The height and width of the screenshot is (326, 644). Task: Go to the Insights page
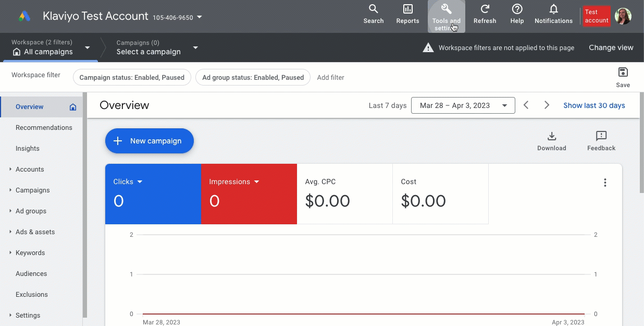27,148
